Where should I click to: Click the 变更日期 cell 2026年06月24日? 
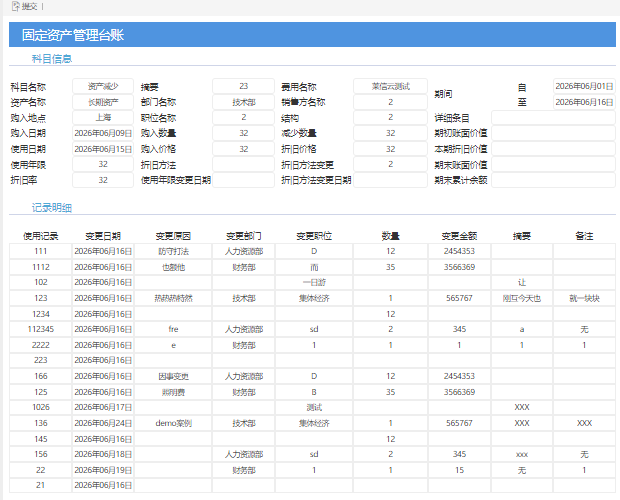(103, 423)
